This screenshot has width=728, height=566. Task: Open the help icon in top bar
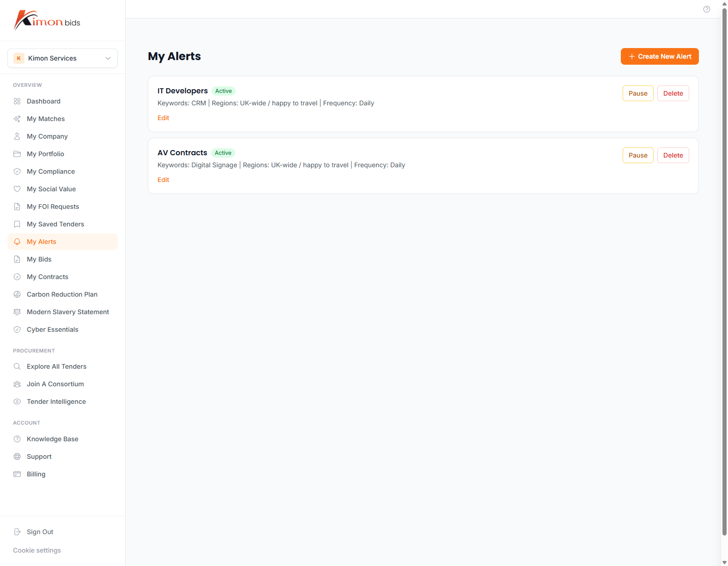pyautogui.click(x=707, y=9)
